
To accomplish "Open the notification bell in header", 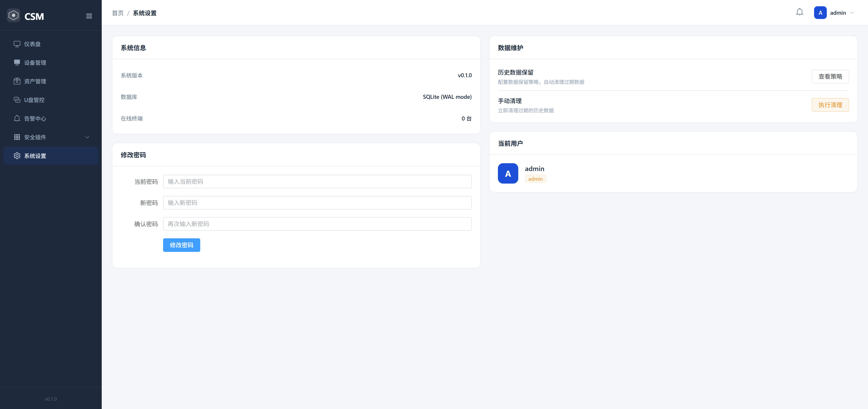I will point(799,13).
